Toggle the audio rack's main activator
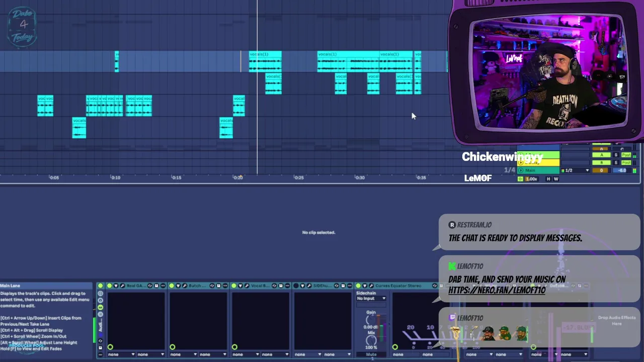Image resolution: width=644 pixels, height=362 pixels. point(101,286)
